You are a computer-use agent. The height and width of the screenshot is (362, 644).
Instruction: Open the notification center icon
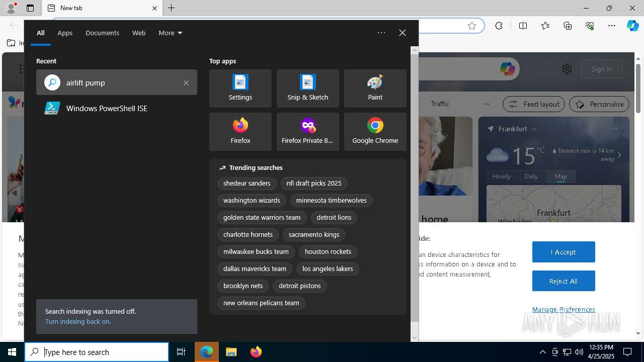click(627, 352)
